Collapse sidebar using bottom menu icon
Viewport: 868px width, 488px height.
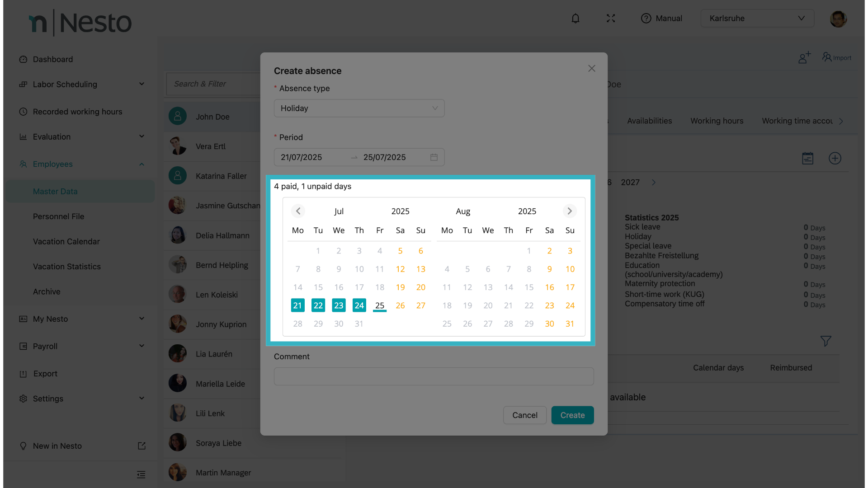click(x=141, y=474)
